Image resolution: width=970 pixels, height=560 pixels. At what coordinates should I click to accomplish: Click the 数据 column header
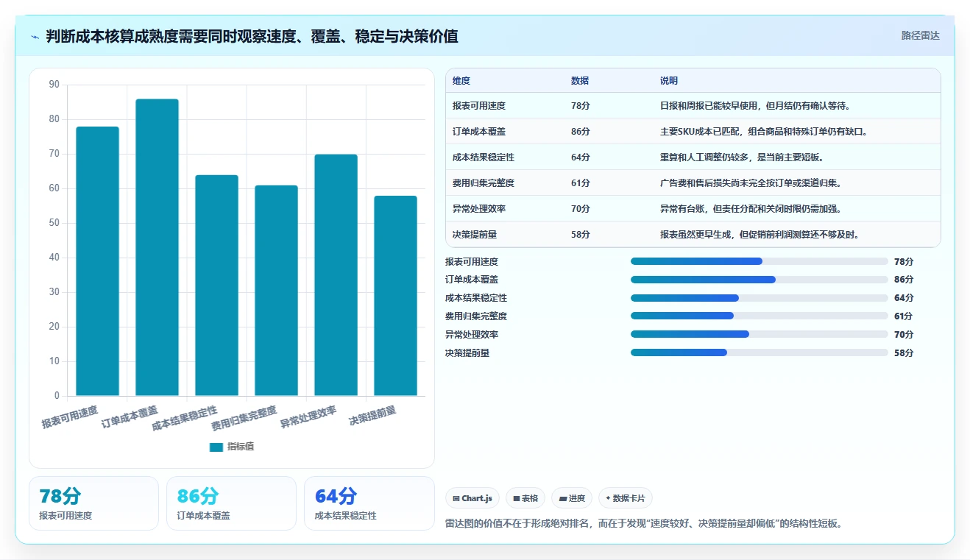click(580, 81)
